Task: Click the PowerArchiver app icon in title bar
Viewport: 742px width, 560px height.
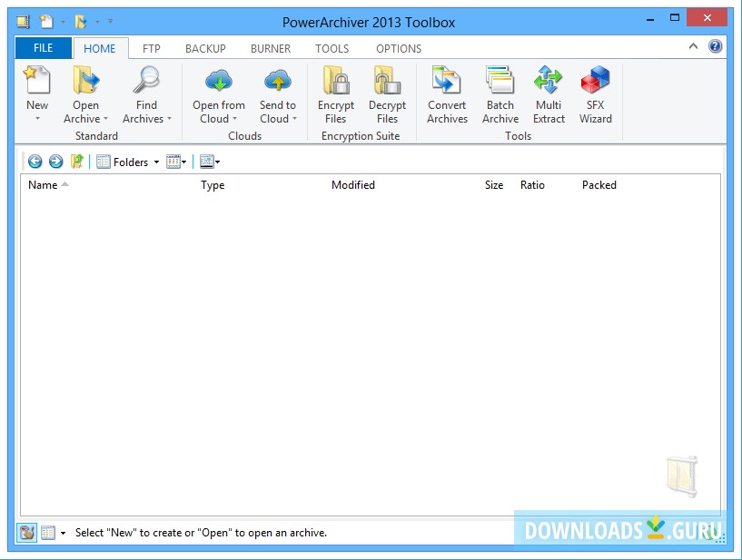Action: [x=23, y=21]
